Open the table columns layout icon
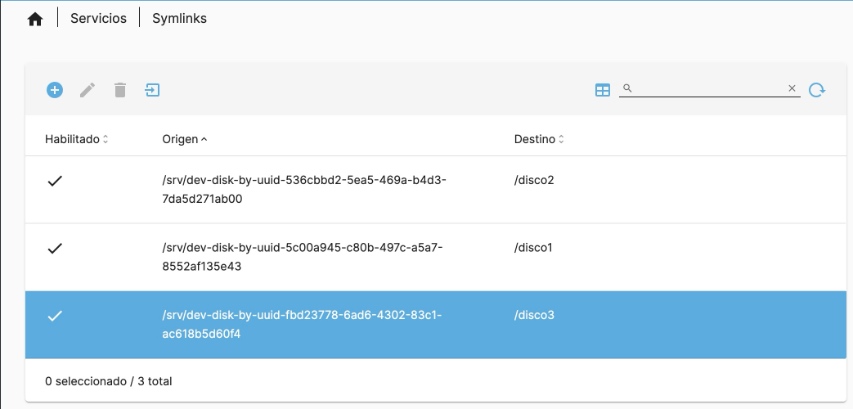 602,90
